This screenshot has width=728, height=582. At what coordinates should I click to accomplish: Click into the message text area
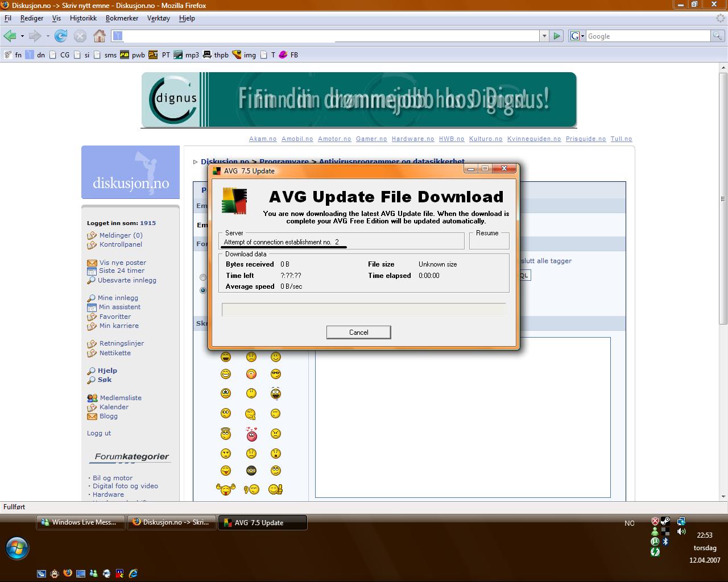tap(463, 417)
